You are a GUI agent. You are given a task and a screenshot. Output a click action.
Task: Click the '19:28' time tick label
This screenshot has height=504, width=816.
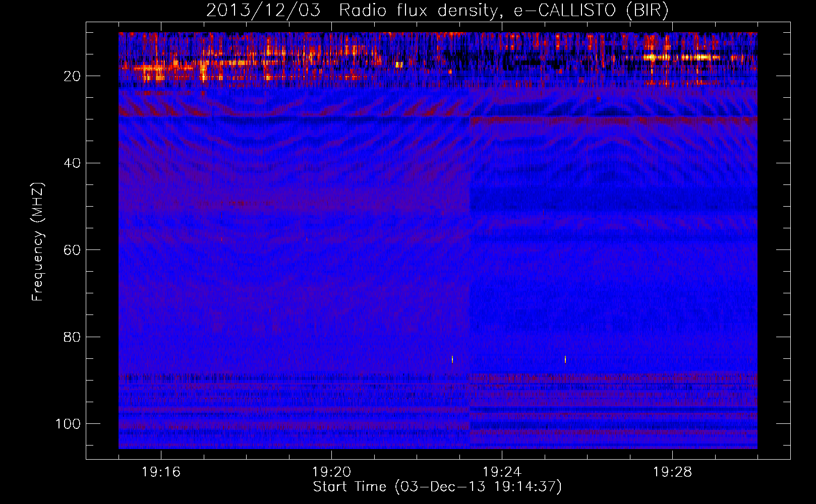[x=673, y=472]
